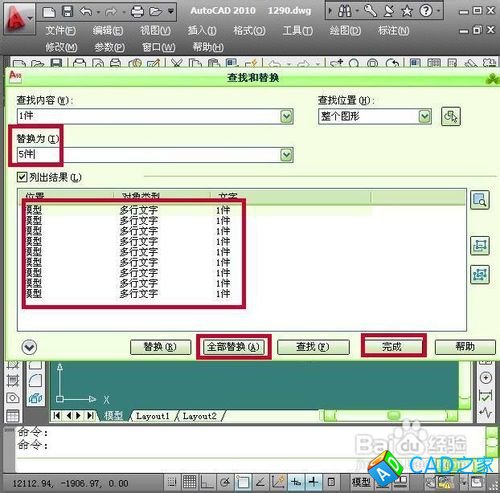Click the zoom to highlighted result magnifier icon
This screenshot has height=493, width=500.
479,200
